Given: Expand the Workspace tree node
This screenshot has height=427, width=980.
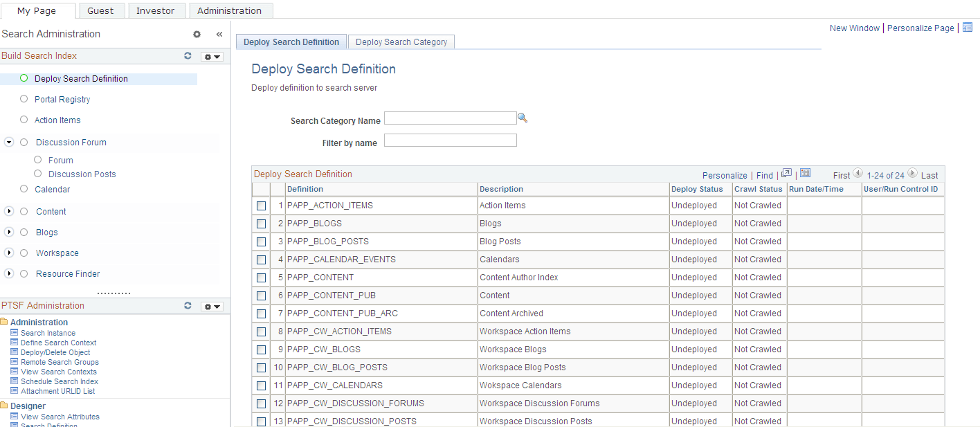Looking at the screenshot, I should pyautogui.click(x=9, y=253).
